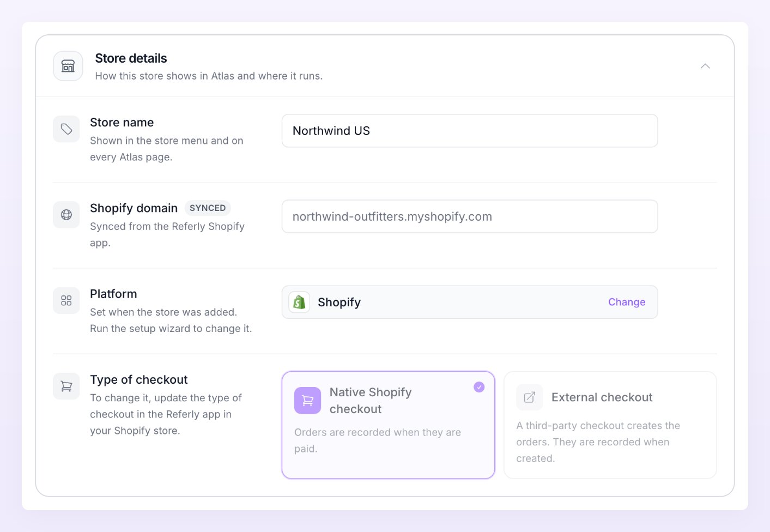Collapse the Store details section

tap(705, 66)
